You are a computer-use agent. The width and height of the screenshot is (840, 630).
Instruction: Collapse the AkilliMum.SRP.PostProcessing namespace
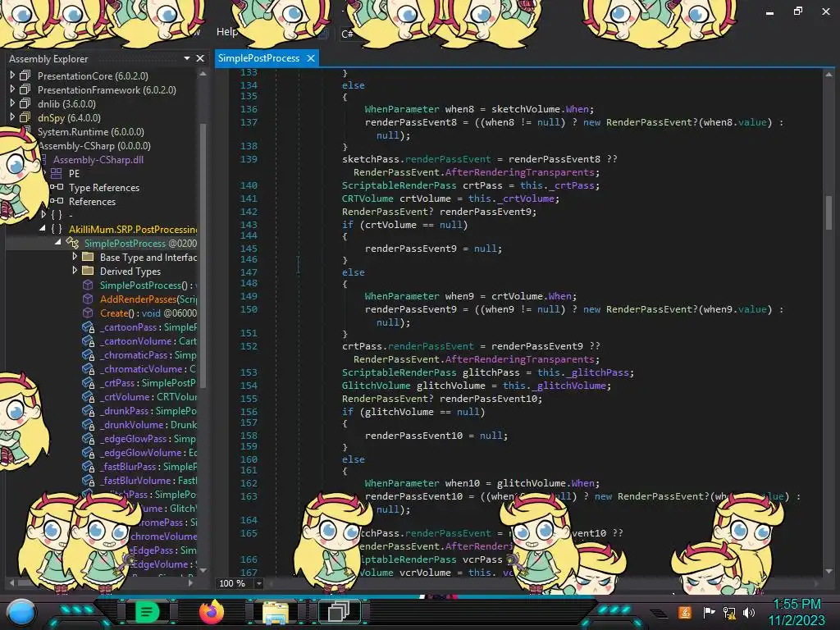43,228
